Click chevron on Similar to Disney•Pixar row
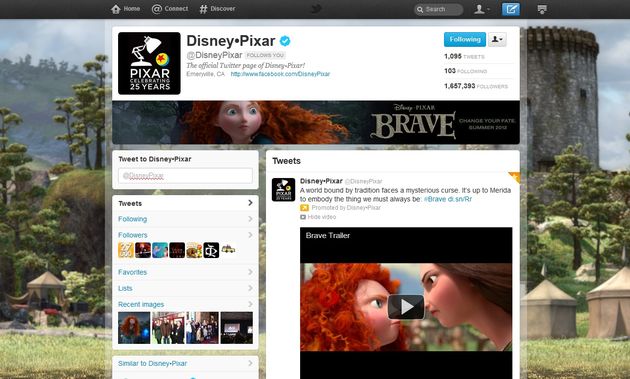Image resolution: width=630 pixels, height=379 pixels. pos(250,363)
